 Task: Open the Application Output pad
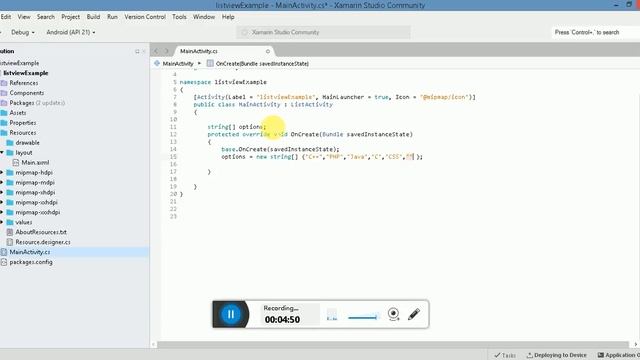tap(618, 355)
